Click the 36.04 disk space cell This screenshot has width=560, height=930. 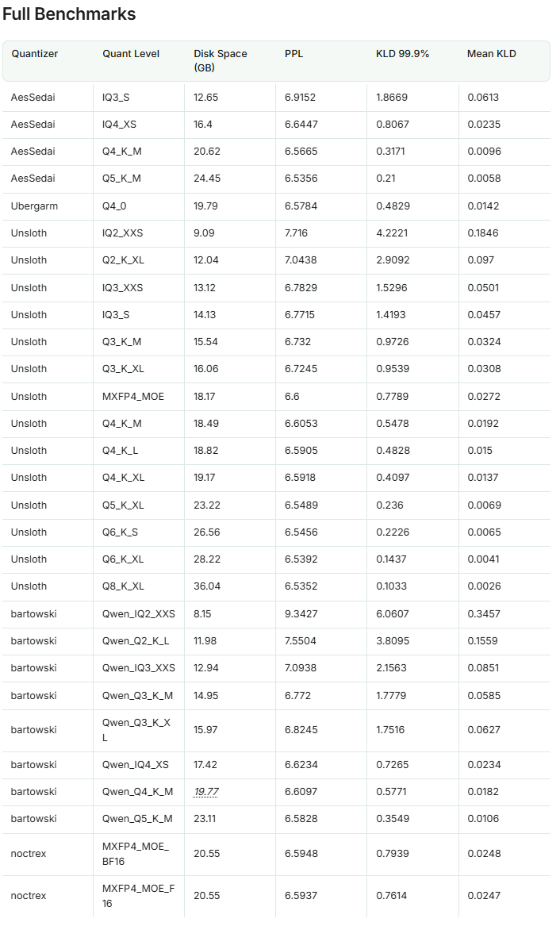point(207,586)
